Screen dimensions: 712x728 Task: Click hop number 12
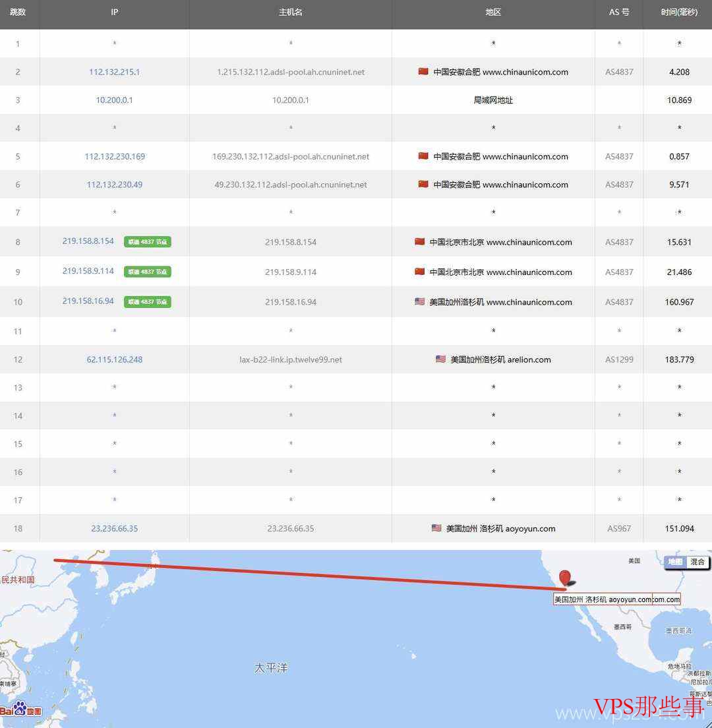click(x=18, y=359)
